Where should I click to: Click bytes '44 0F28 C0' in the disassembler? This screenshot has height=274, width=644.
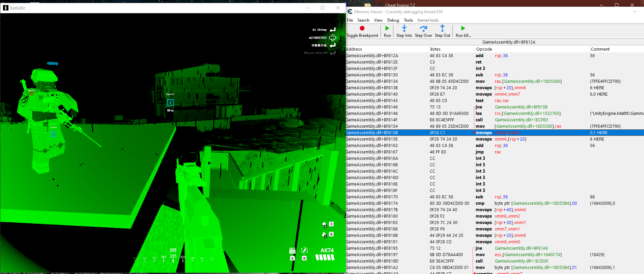click(440, 242)
